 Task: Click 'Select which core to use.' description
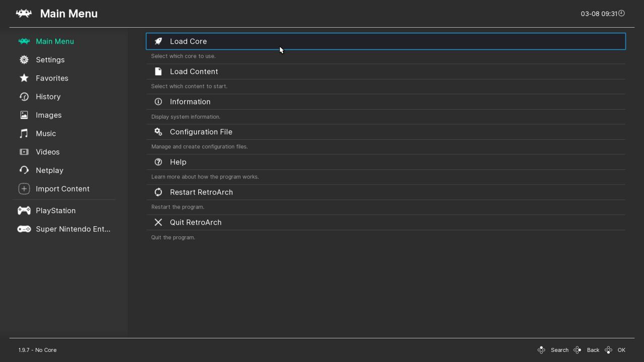[183, 56]
